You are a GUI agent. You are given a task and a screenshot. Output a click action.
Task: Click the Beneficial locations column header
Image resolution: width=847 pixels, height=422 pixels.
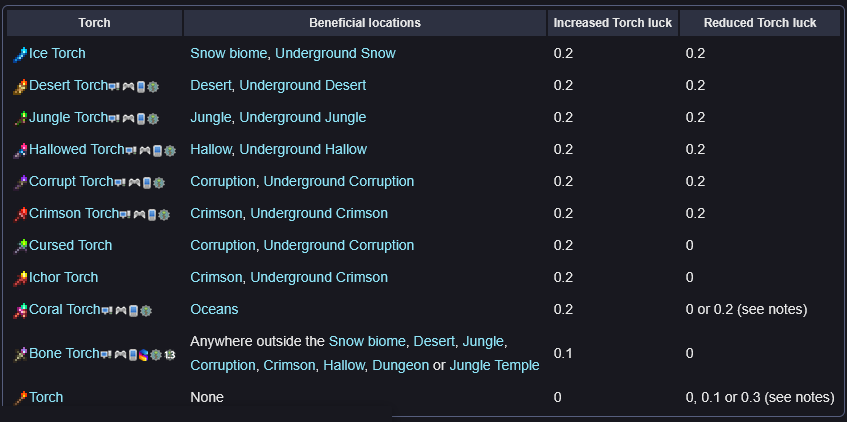pos(365,23)
